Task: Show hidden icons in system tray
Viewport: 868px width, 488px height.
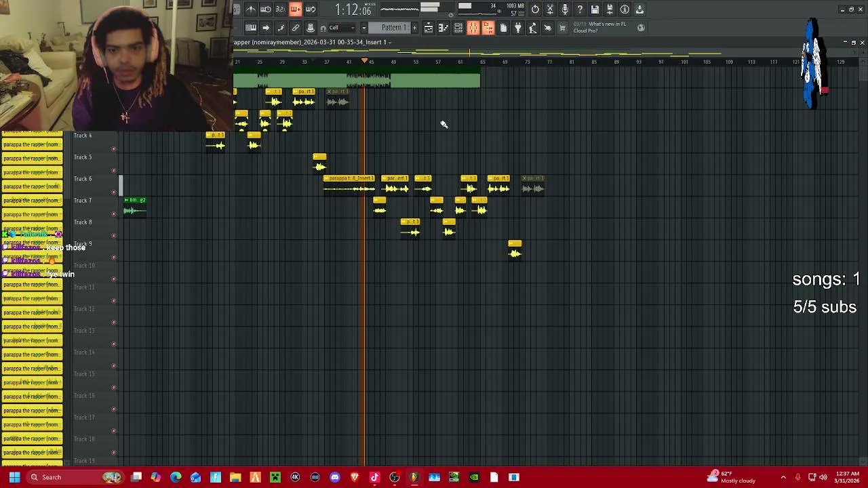Action: coord(783,477)
